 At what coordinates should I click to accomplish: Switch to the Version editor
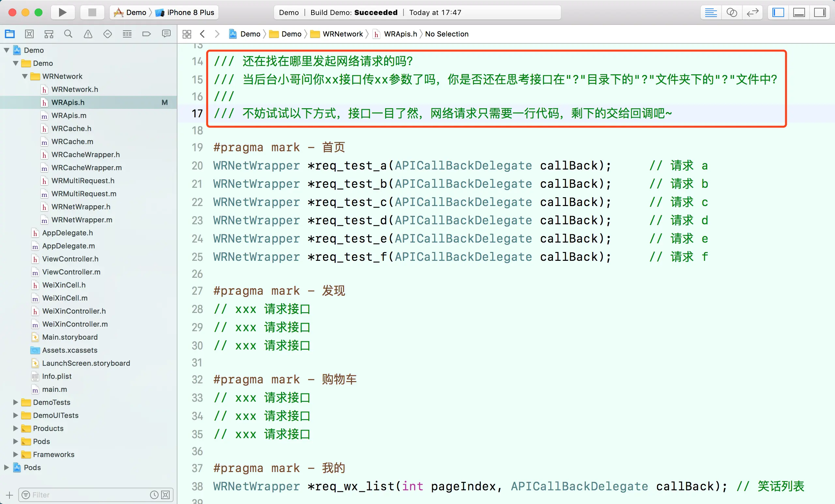[x=752, y=12]
